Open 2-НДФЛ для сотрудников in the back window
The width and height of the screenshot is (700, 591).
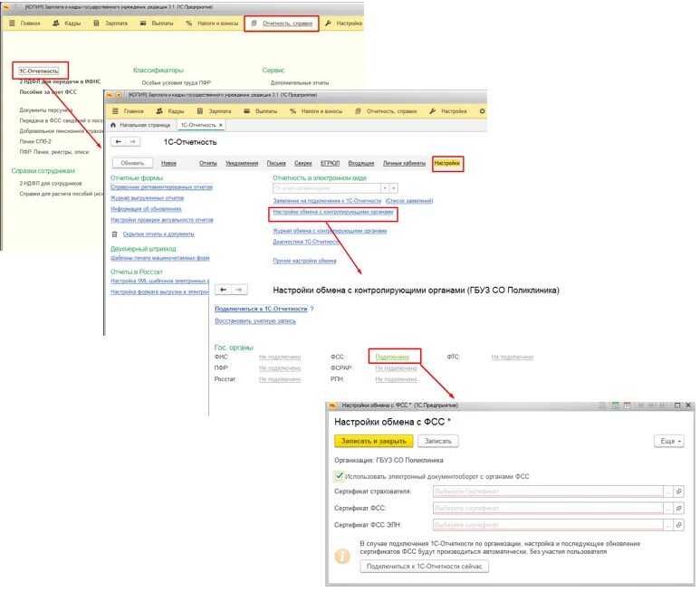pos(51,184)
